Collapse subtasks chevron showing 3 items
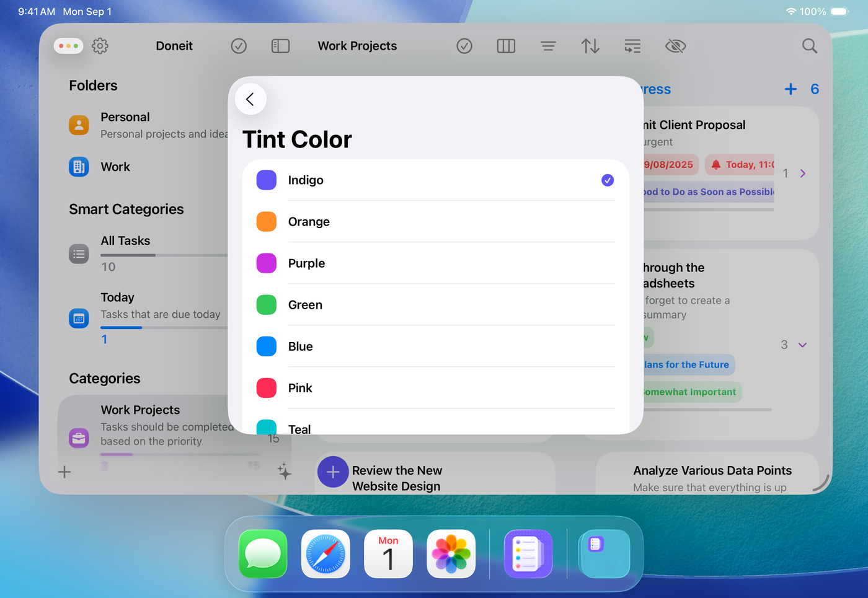 pyautogui.click(x=802, y=345)
